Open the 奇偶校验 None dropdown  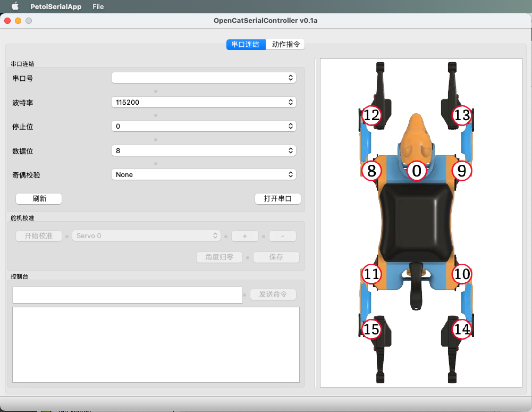click(204, 174)
